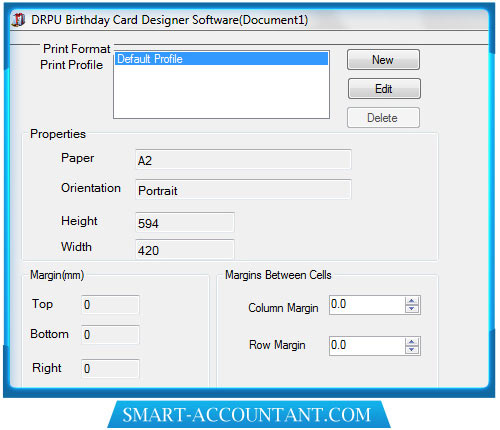500x430 pixels.
Task: Select Default Profile in the Print Profile list
Action: pyautogui.click(x=222, y=59)
